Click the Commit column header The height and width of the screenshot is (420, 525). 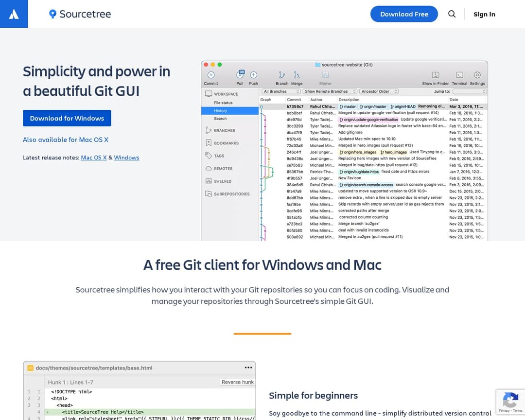294,100
